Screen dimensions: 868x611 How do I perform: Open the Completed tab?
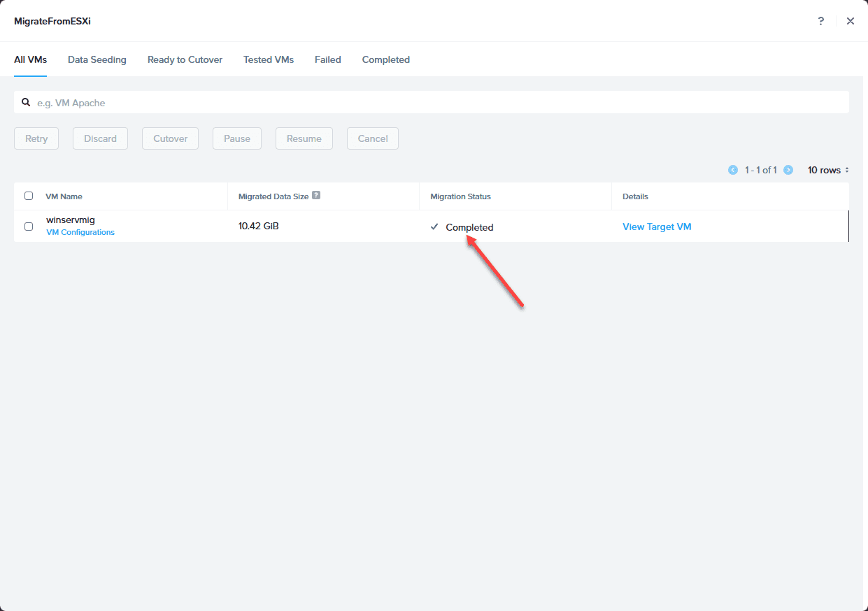point(386,59)
